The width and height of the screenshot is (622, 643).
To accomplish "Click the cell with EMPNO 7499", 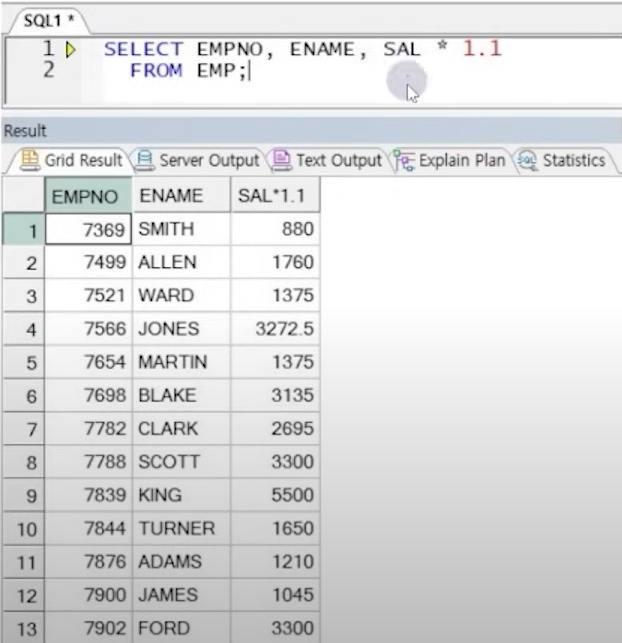I will coord(88,262).
